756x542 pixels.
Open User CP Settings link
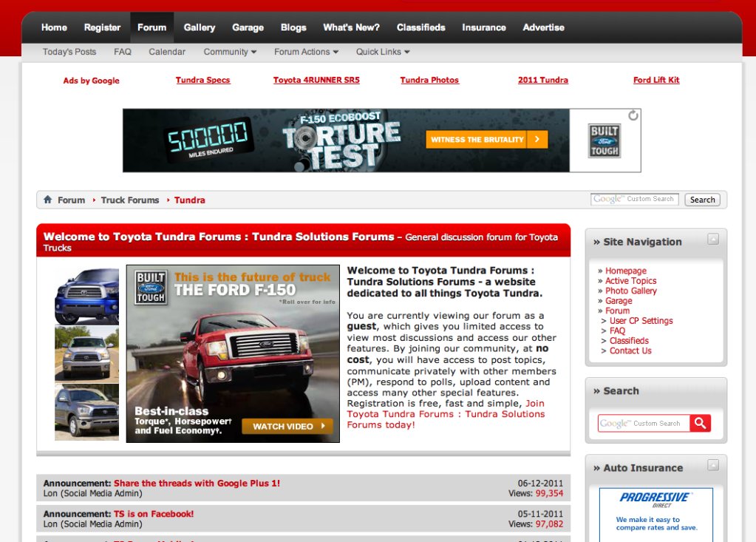(x=641, y=321)
